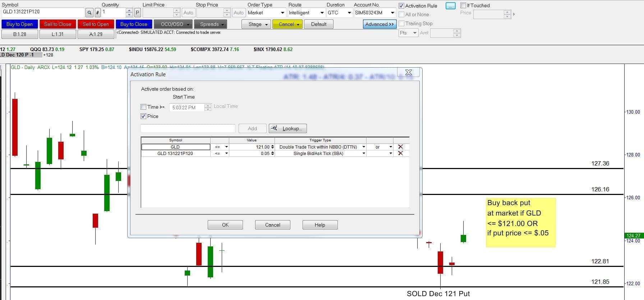Click the arrow beside If Touched price
Image resolution: width=644 pixels, height=300 pixels.
pos(514,14)
